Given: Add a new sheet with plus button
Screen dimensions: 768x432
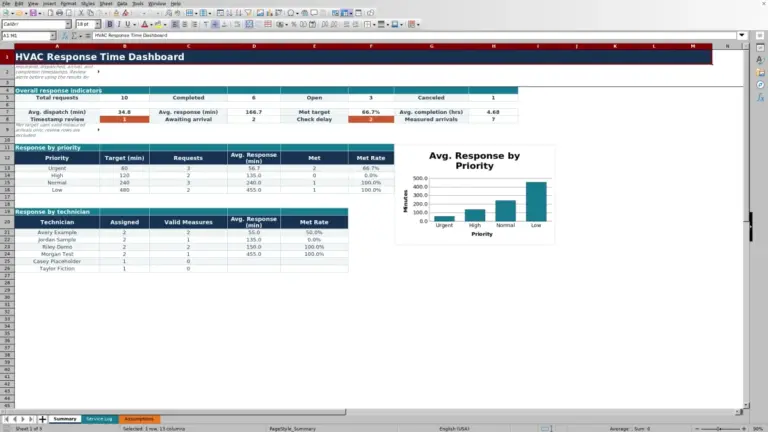Looking at the screenshot, I should [x=42, y=419].
